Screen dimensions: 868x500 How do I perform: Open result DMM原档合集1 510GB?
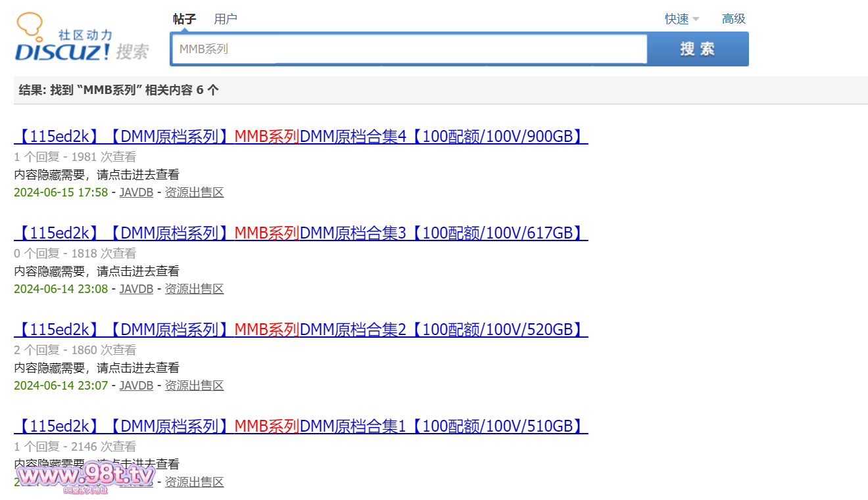(301, 426)
